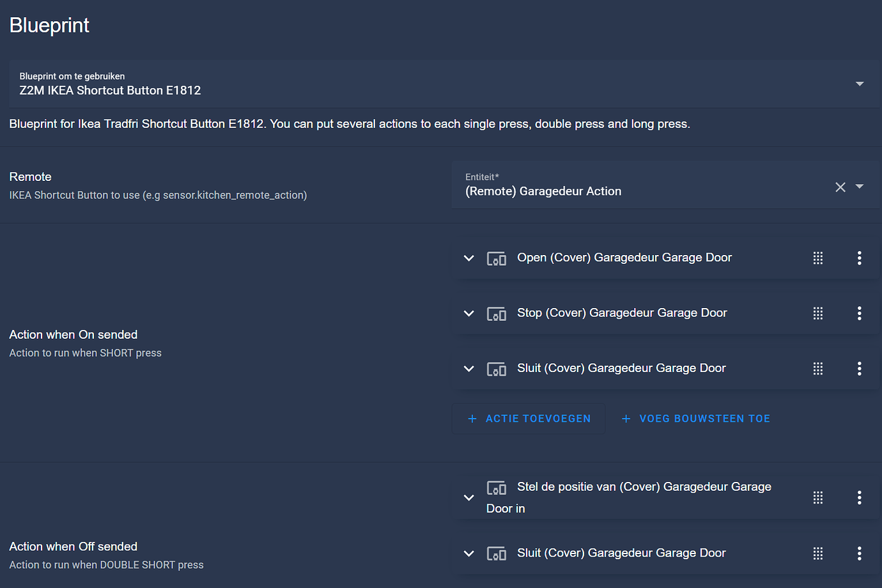The height and width of the screenshot is (588, 882).
Task: Click drag handle of Stel de positie action
Action: (817, 497)
